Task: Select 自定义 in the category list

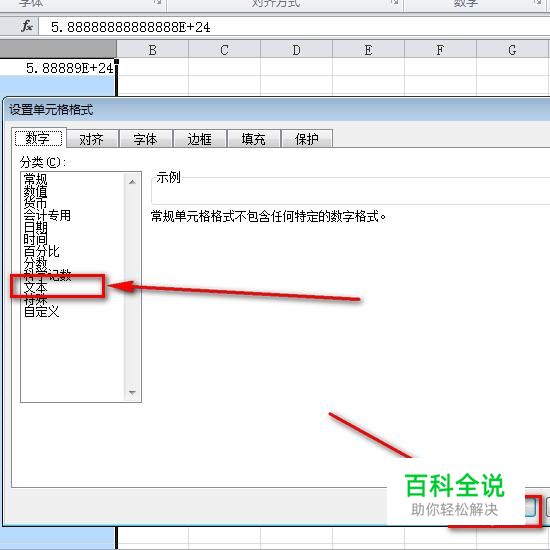Action: pyautogui.click(x=41, y=311)
